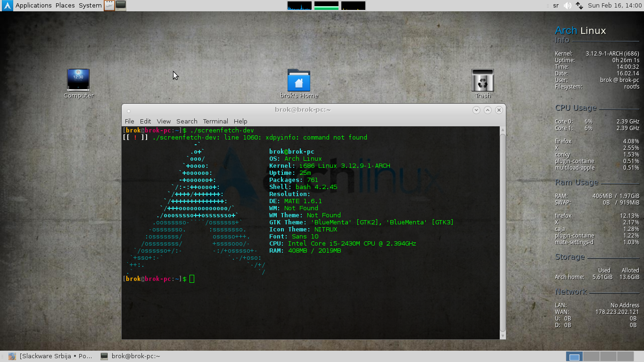Click the 'Font: Sans 10' line

(294, 237)
